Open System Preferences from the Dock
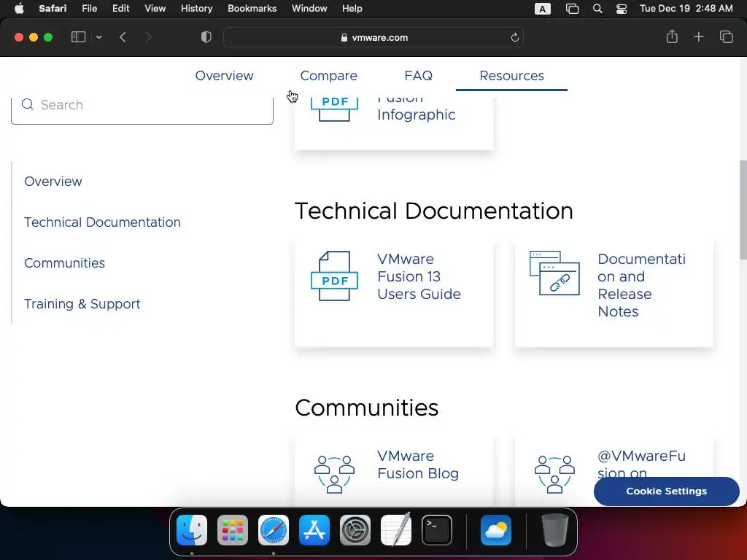 point(355,530)
